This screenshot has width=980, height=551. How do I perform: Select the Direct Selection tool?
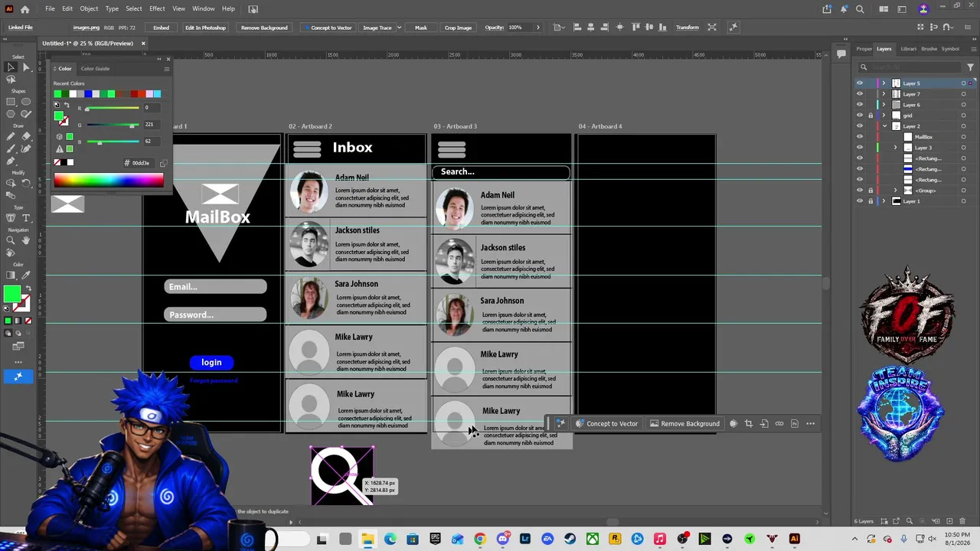click(x=25, y=67)
